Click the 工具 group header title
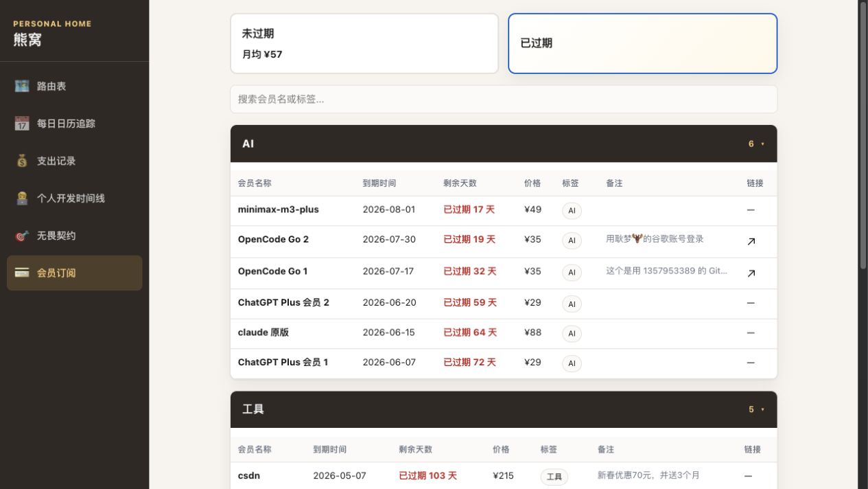Viewport: 868px width, 489px height. pyautogui.click(x=253, y=409)
